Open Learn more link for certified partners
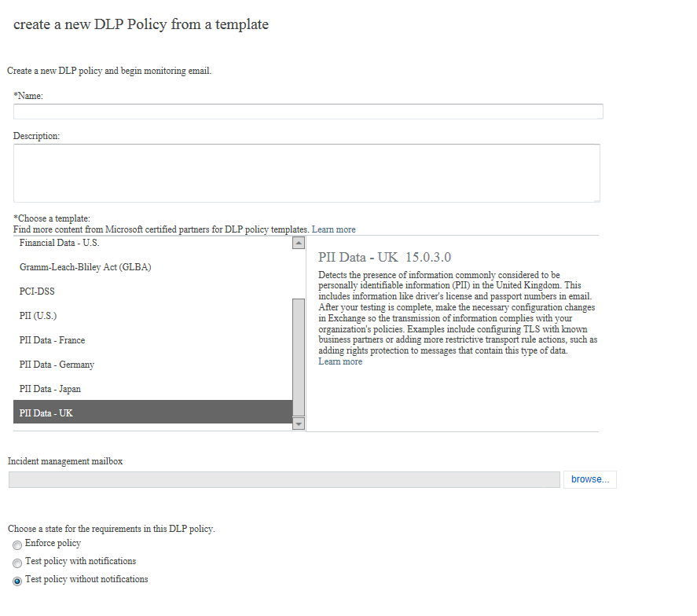The width and height of the screenshot is (697, 616). 334,229
